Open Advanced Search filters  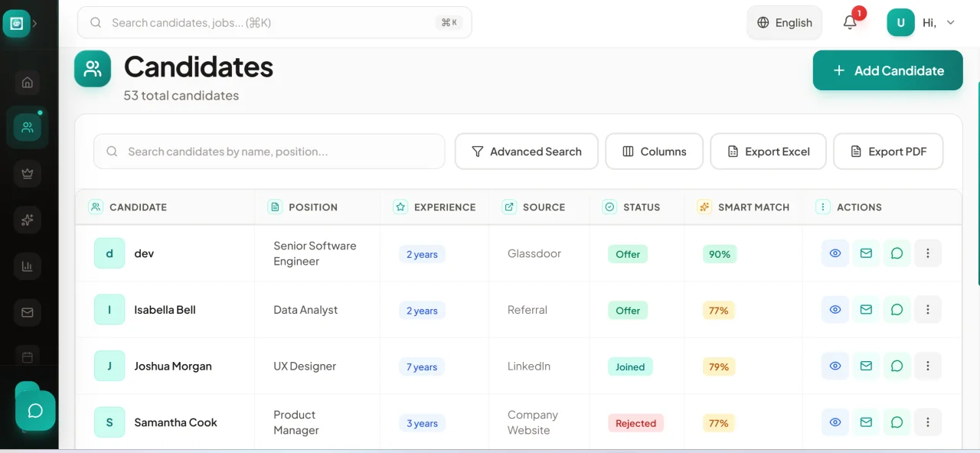pos(527,152)
